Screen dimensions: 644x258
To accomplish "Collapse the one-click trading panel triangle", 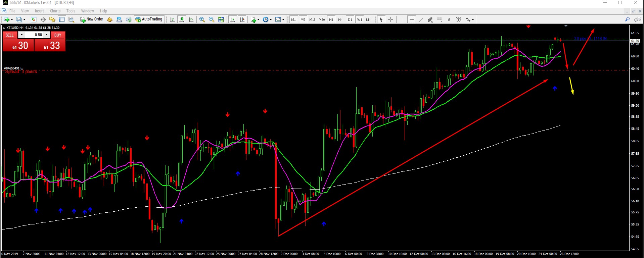I will pos(4,28).
